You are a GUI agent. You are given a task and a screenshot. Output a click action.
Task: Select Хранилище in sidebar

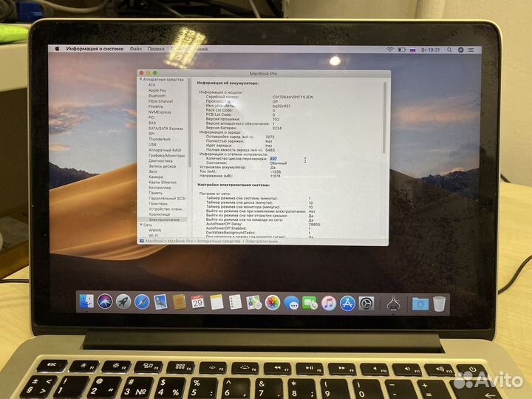(159, 214)
